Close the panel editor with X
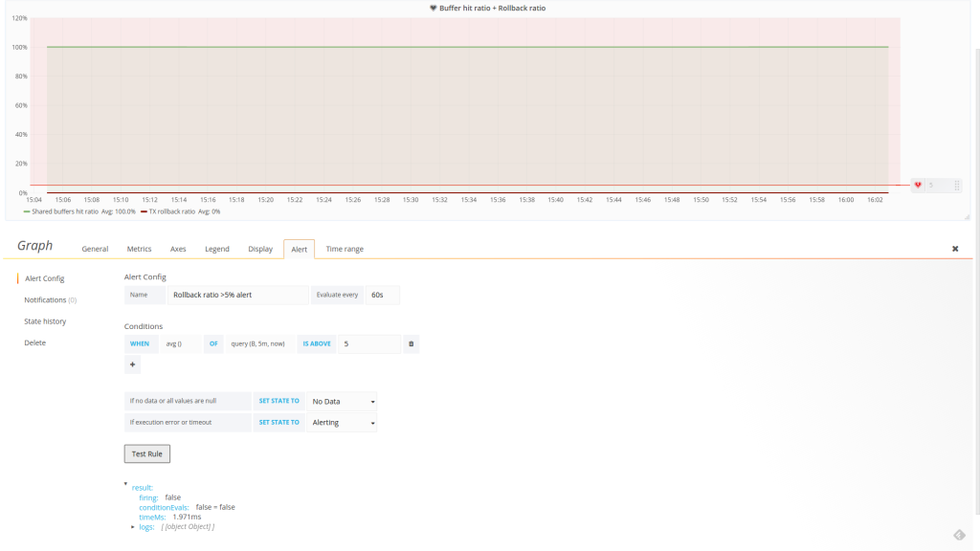 click(954, 249)
